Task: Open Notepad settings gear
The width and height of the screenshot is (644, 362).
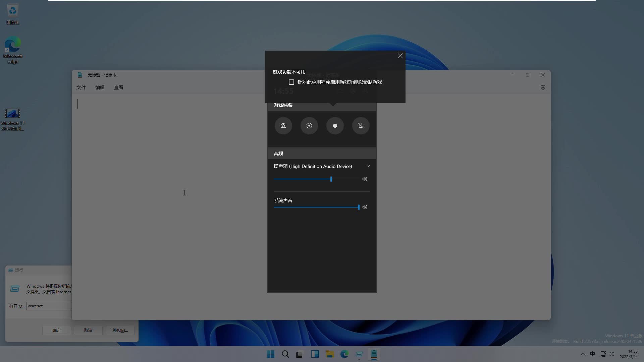Action: point(543,87)
